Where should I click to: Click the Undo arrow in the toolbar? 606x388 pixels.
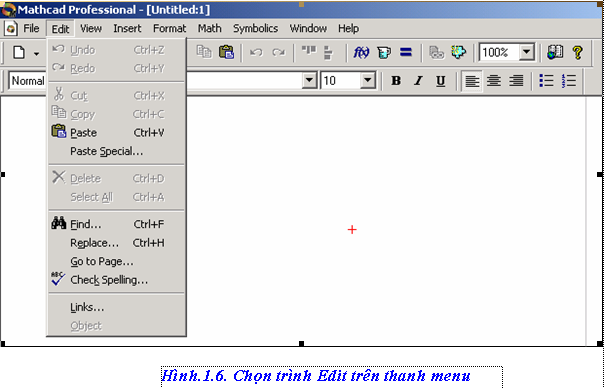256,52
